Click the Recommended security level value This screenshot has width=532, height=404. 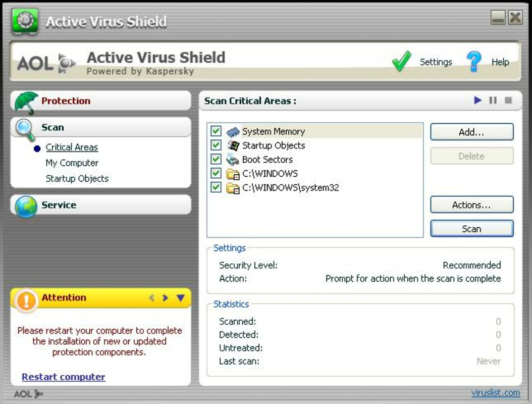coord(471,265)
